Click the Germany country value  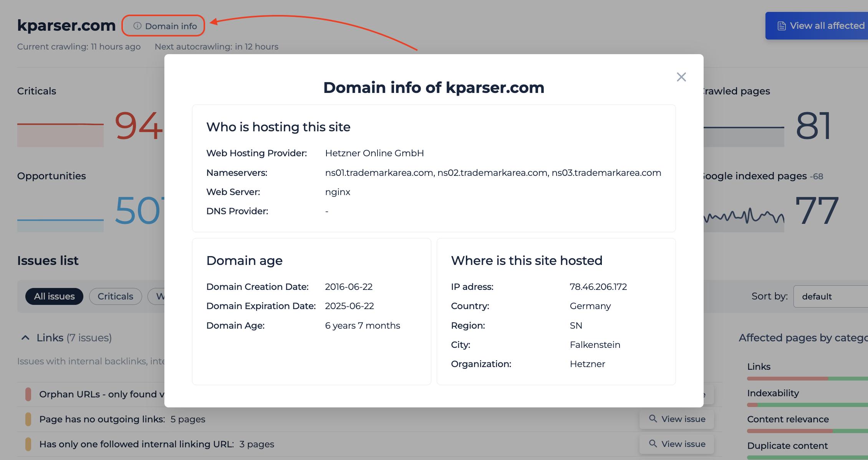tap(590, 306)
